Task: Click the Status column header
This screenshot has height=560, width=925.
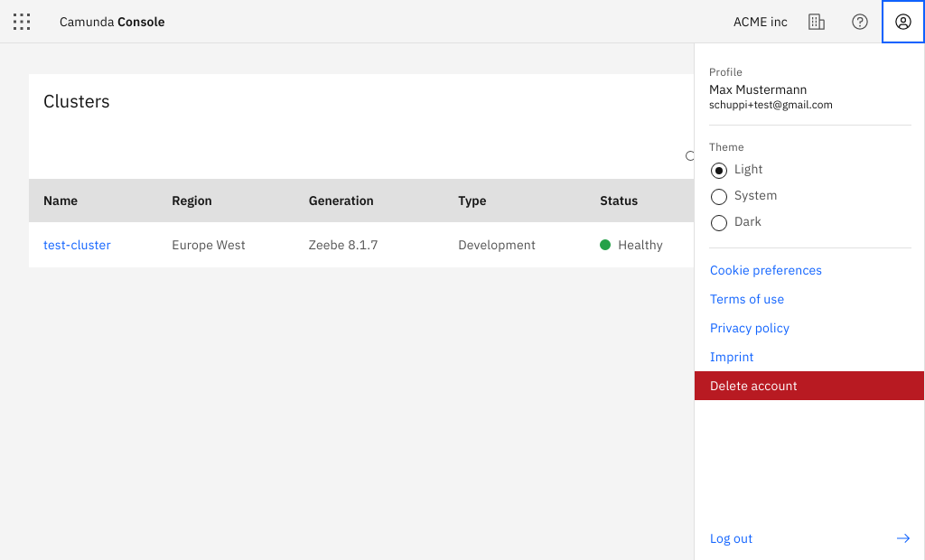Action: [619, 201]
